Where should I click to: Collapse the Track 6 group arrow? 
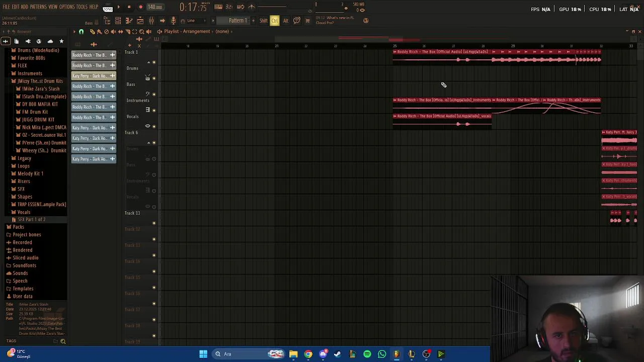point(148,143)
